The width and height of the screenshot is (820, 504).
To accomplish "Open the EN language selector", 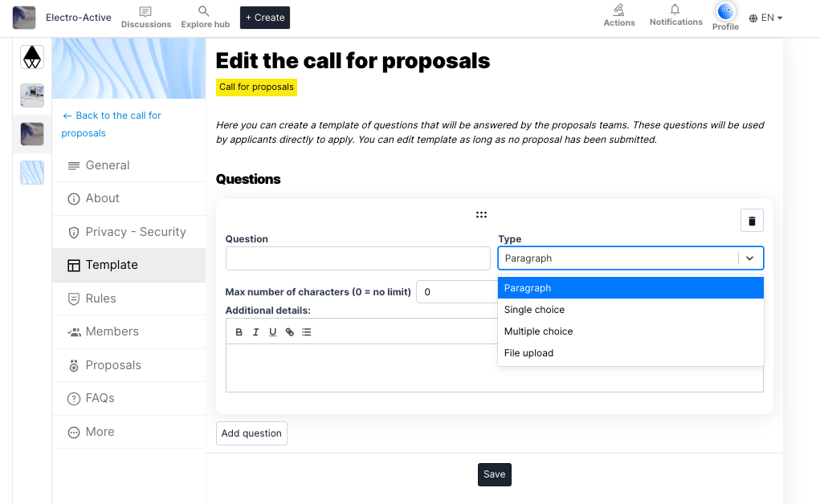I will [765, 18].
